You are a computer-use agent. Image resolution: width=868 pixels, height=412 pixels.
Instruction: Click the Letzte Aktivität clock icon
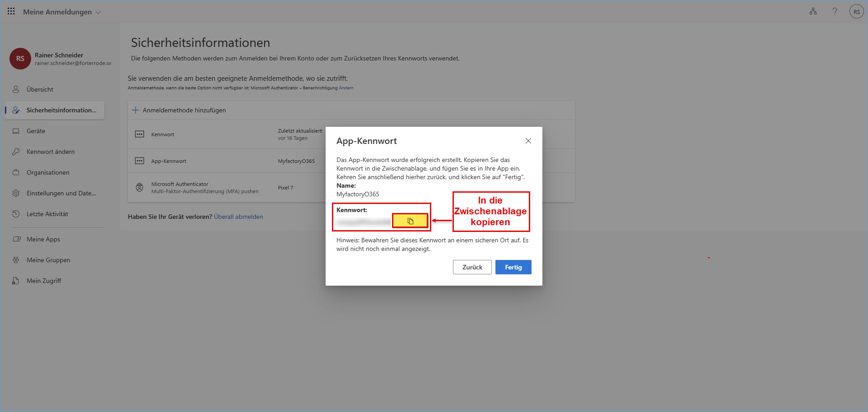point(16,214)
